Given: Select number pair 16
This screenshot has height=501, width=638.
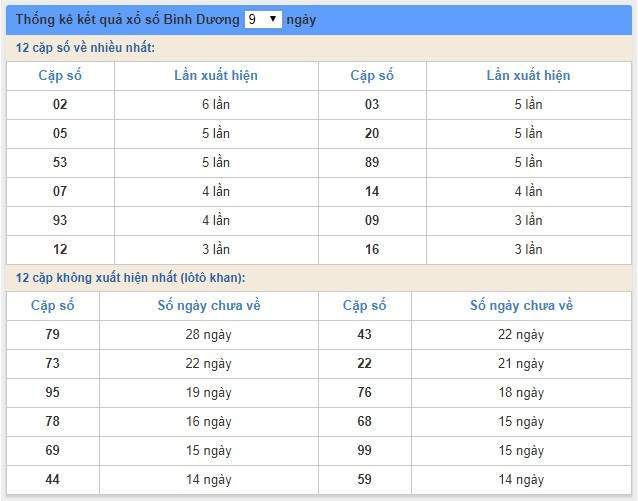Looking at the screenshot, I should coord(372,249).
